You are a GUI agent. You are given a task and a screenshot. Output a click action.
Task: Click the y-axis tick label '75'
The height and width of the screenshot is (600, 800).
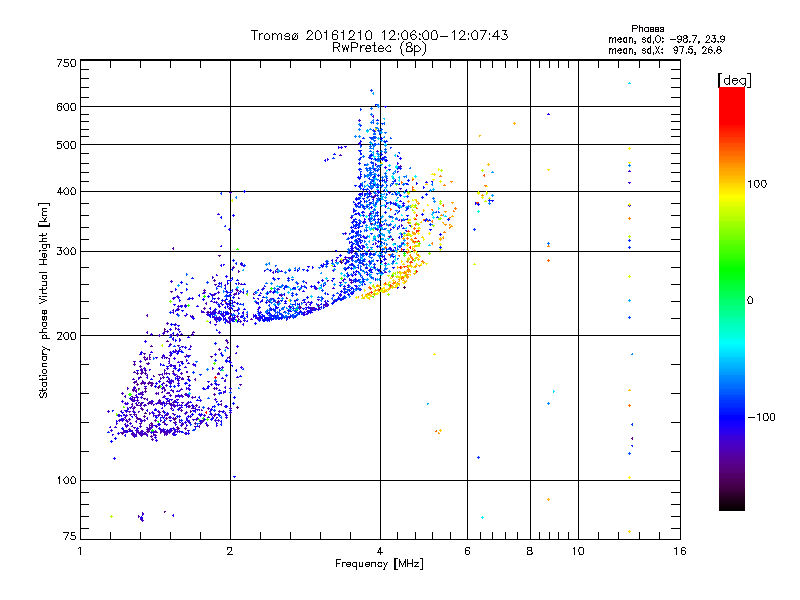(x=70, y=536)
